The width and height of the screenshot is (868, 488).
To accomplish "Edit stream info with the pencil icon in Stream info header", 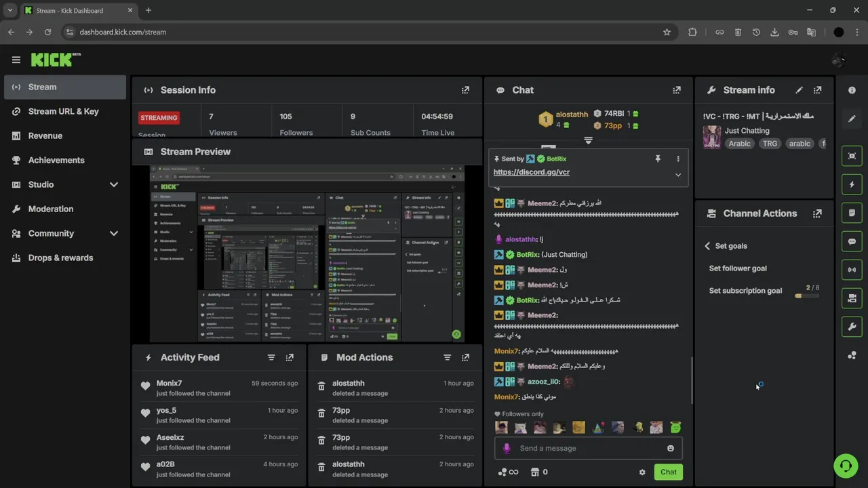I will (x=800, y=90).
